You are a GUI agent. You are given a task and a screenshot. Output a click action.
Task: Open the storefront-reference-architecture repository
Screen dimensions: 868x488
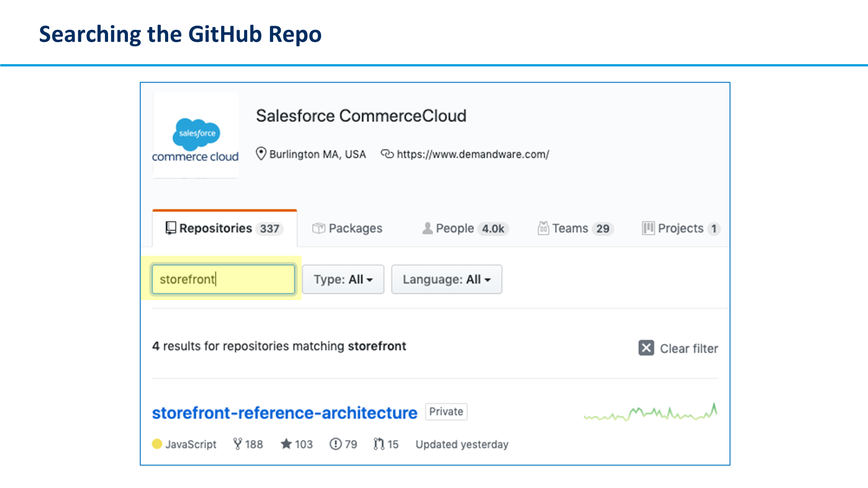click(x=284, y=413)
